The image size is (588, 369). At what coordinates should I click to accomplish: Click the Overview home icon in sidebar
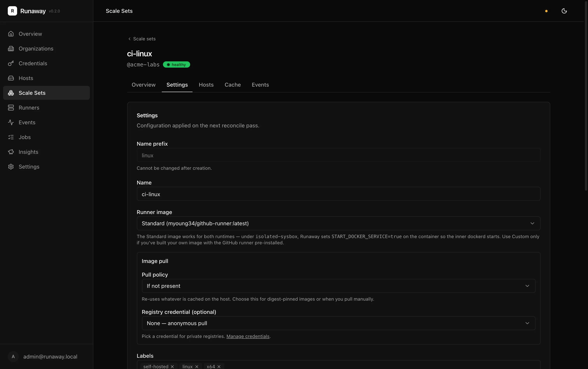coord(11,34)
